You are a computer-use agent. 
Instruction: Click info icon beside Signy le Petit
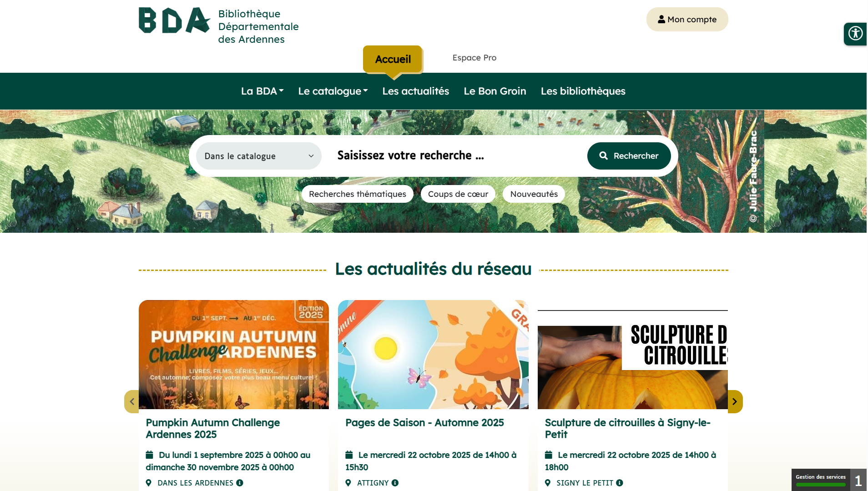click(620, 483)
